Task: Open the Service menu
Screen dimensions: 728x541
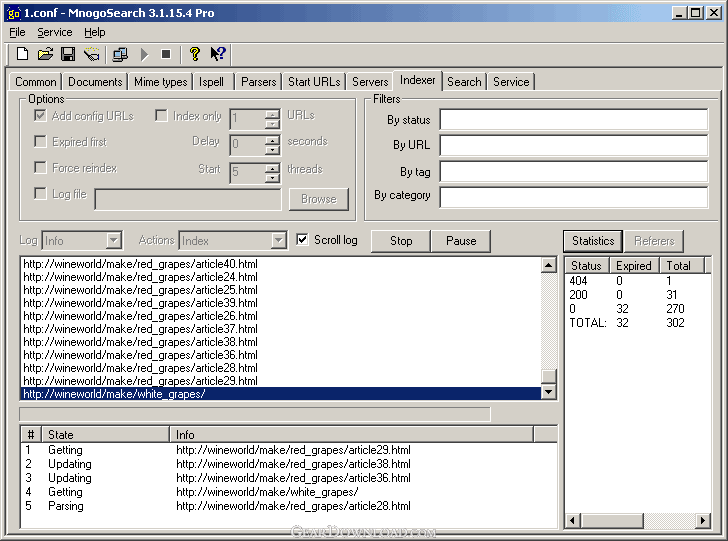Action: [54, 32]
